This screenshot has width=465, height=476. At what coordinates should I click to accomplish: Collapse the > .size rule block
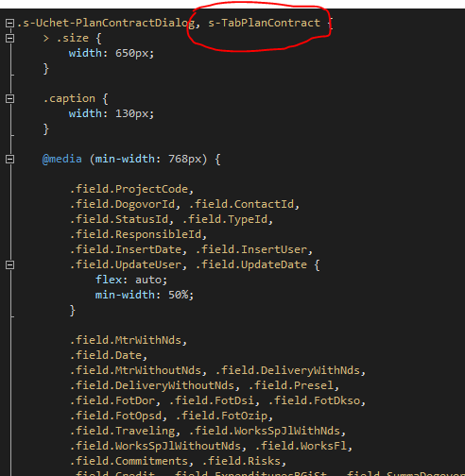[9, 38]
